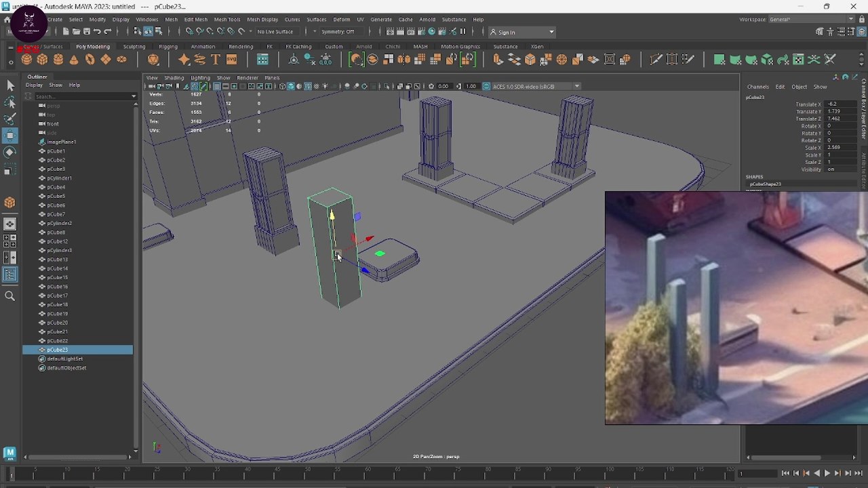Activate the Rotate tool

coord(9,153)
